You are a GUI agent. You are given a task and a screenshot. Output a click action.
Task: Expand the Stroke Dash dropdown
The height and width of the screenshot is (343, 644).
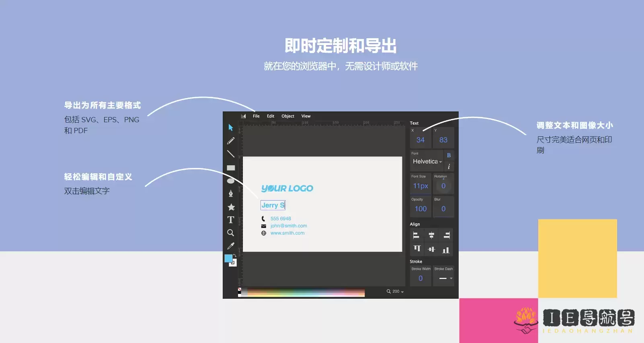point(445,278)
